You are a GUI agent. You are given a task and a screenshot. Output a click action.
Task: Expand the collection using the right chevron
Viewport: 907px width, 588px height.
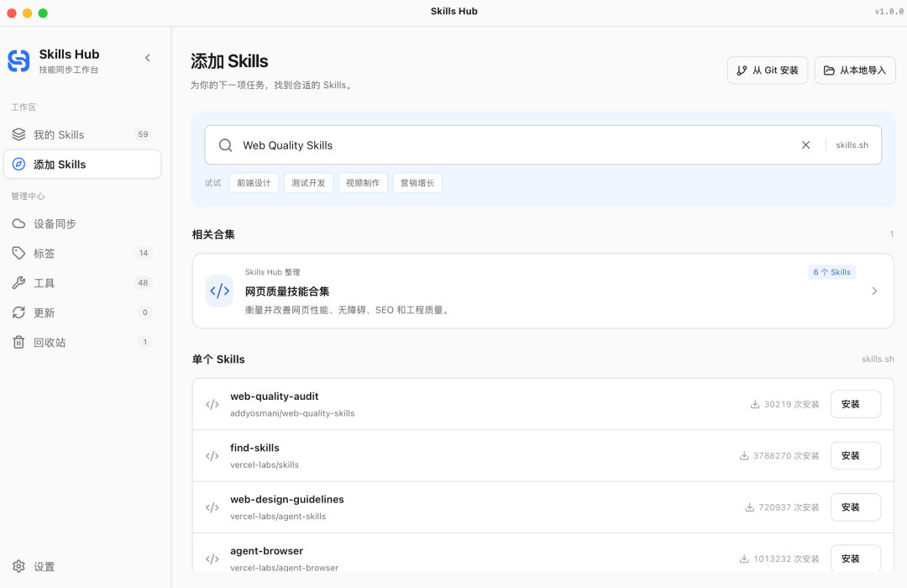(x=874, y=291)
